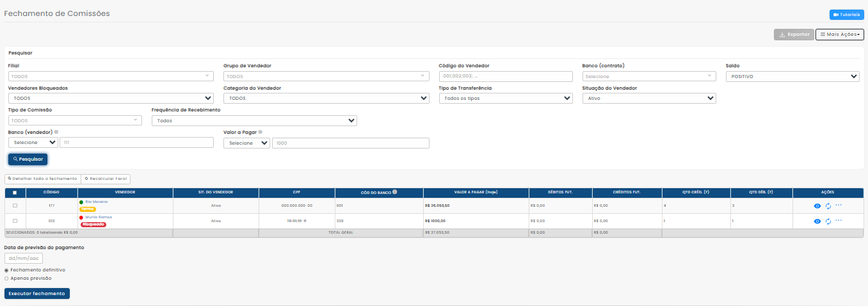
Task: Expand the Situação do Vendedor dropdown
Action: [x=648, y=99]
